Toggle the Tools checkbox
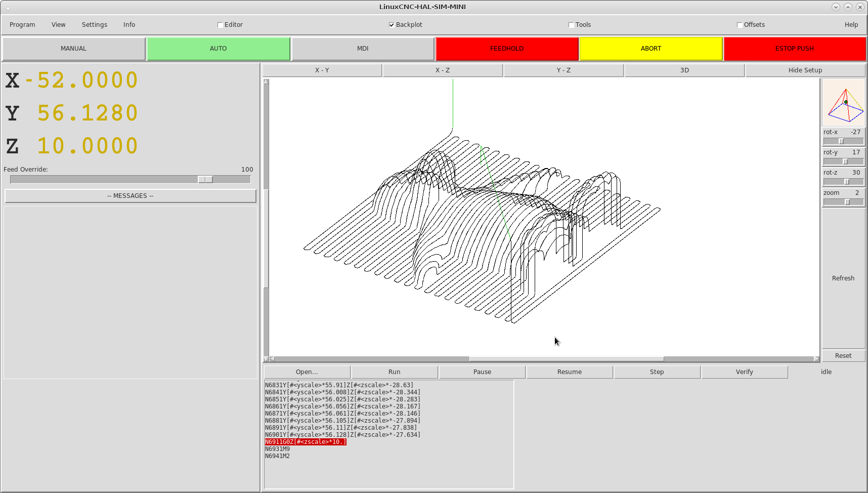 pyautogui.click(x=571, y=25)
